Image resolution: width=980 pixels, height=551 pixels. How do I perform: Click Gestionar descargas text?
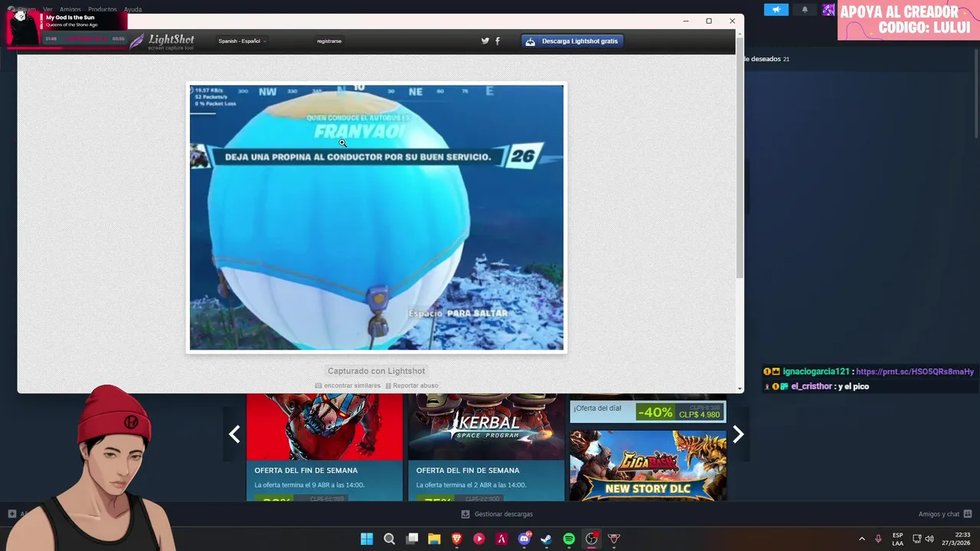pyautogui.click(x=504, y=514)
